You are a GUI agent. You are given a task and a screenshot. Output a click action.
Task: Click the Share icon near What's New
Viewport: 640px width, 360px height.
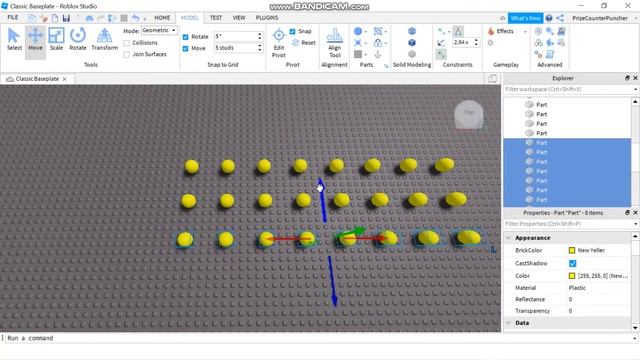pos(560,18)
